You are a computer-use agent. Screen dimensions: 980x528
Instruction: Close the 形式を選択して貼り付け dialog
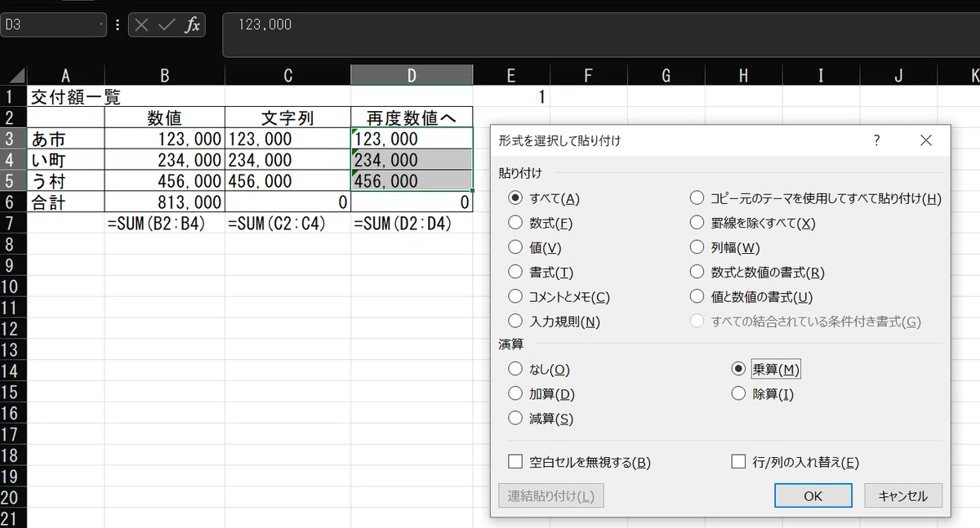tap(925, 140)
